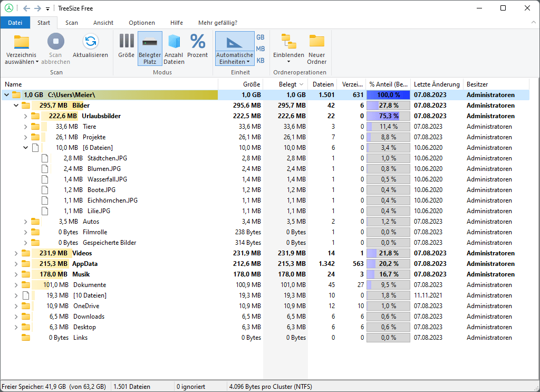540x392 pixels.
Task: Click the 4.096 Bytes pro Cluster status
Action: coord(271,387)
